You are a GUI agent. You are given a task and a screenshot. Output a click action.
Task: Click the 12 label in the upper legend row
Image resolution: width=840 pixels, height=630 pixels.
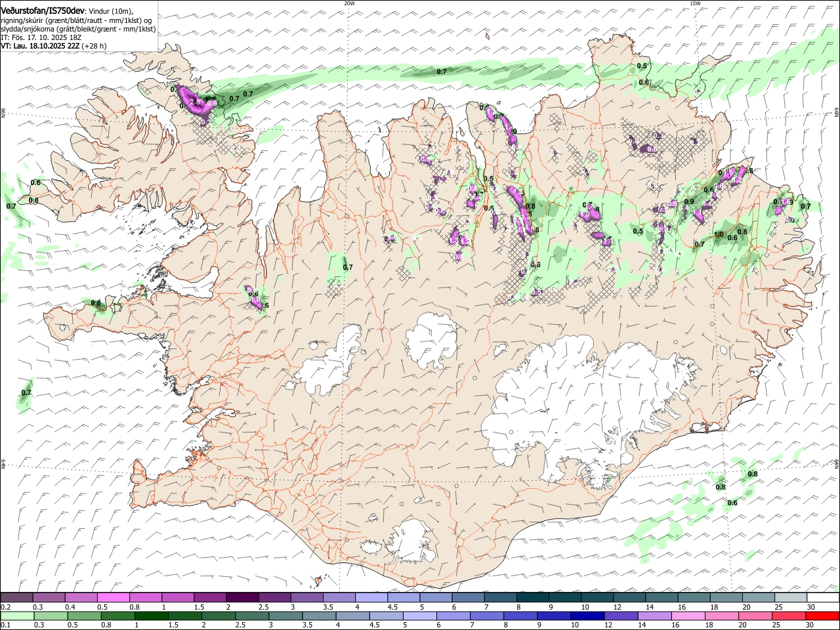click(x=618, y=606)
